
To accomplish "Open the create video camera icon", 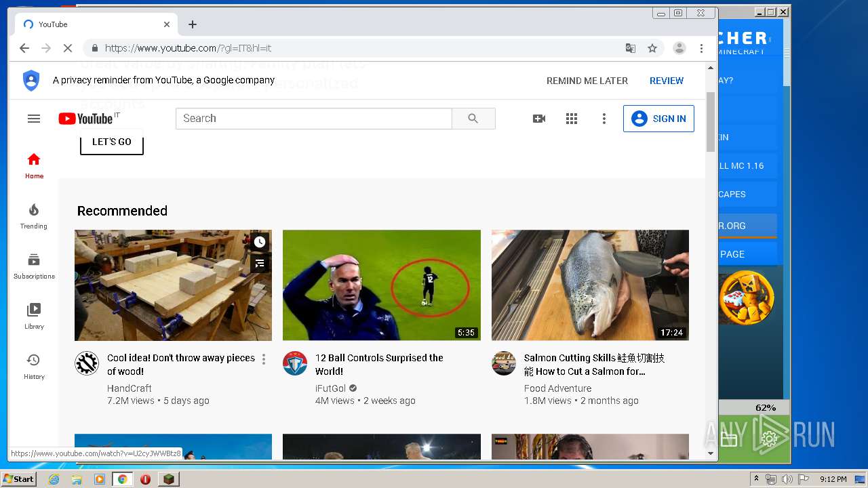I will click(x=539, y=119).
